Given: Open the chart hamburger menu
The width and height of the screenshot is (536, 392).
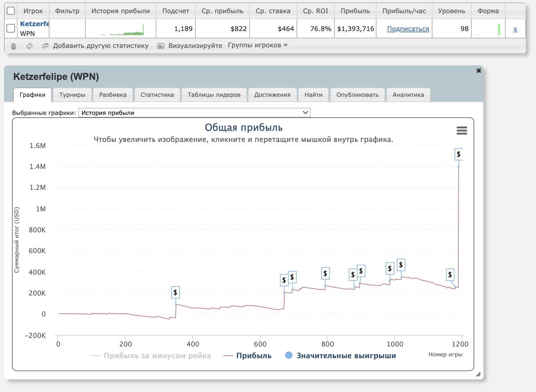Looking at the screenshot, I should 462,131.
